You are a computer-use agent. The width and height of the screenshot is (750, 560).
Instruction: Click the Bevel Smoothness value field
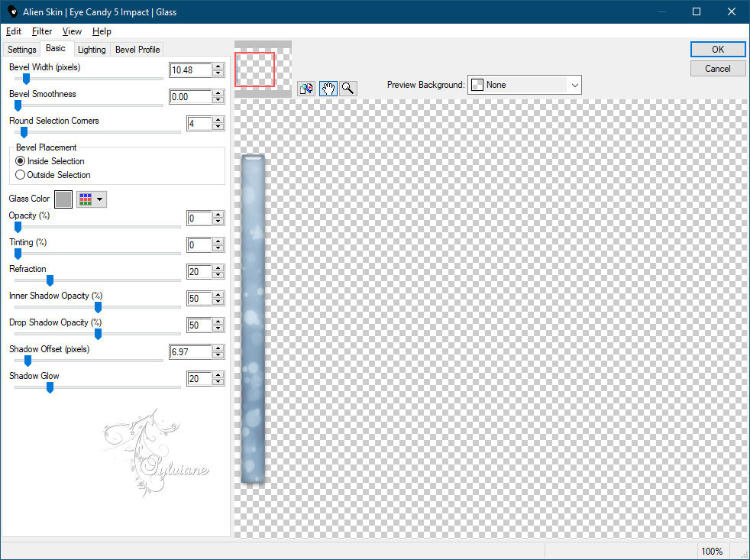click(190, 97)
